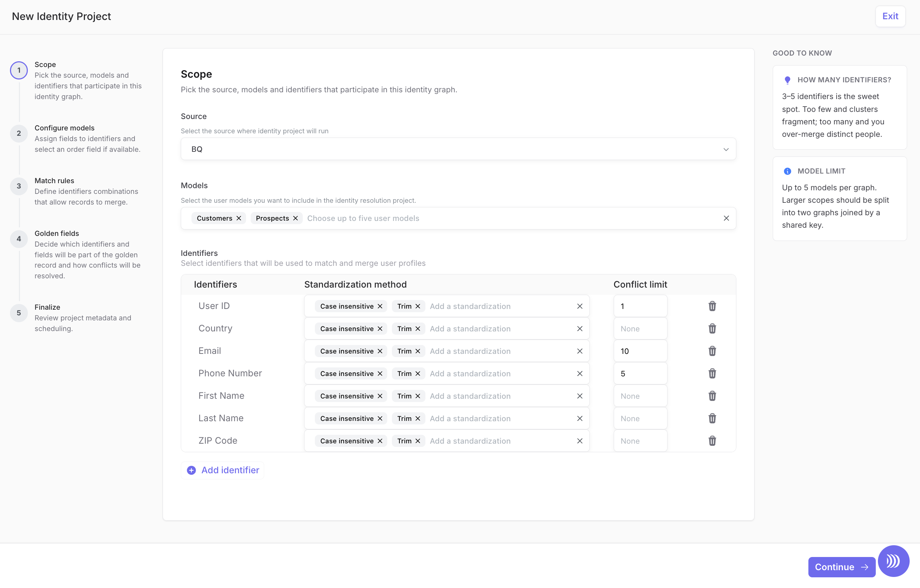The image size is (920, 588).
Task: Go to step 4 Golden fields
Action: pyautogui.click(x=19, y=239)
